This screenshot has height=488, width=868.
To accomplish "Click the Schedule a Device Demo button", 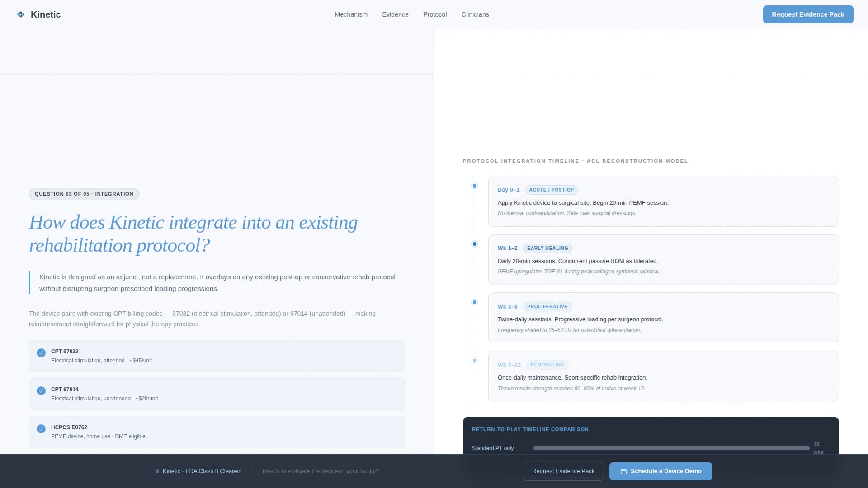I will click(x=661, y=471).
